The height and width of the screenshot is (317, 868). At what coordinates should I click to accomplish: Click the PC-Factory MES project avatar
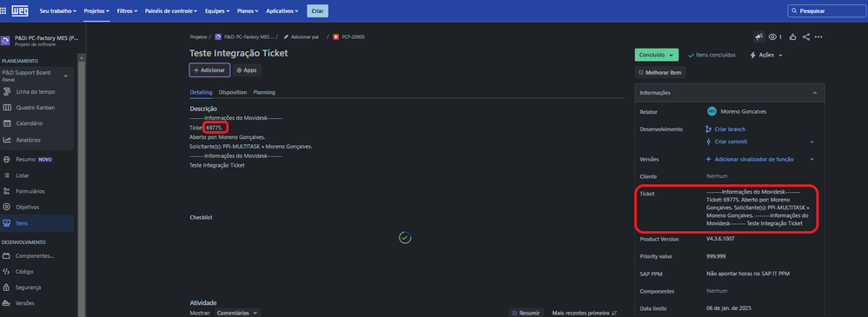5,41
